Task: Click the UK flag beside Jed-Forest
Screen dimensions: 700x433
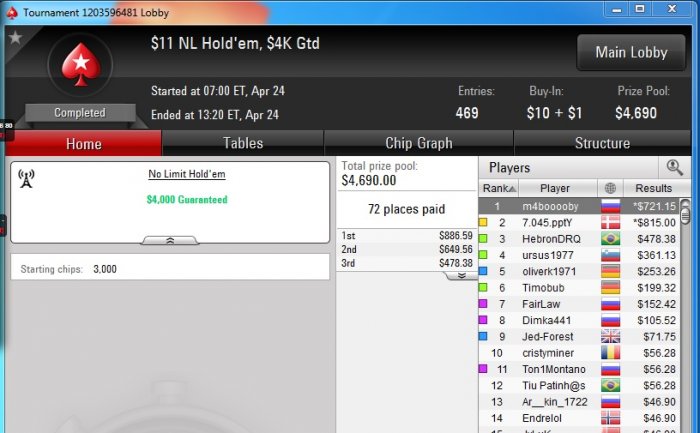Action: coord(610,337)
